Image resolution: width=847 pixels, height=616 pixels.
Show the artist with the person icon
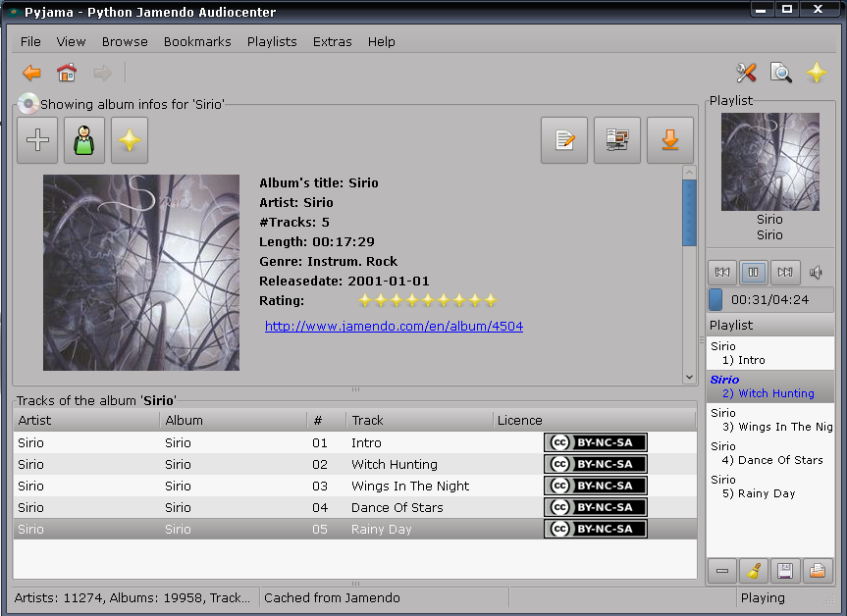coord(84,140)
